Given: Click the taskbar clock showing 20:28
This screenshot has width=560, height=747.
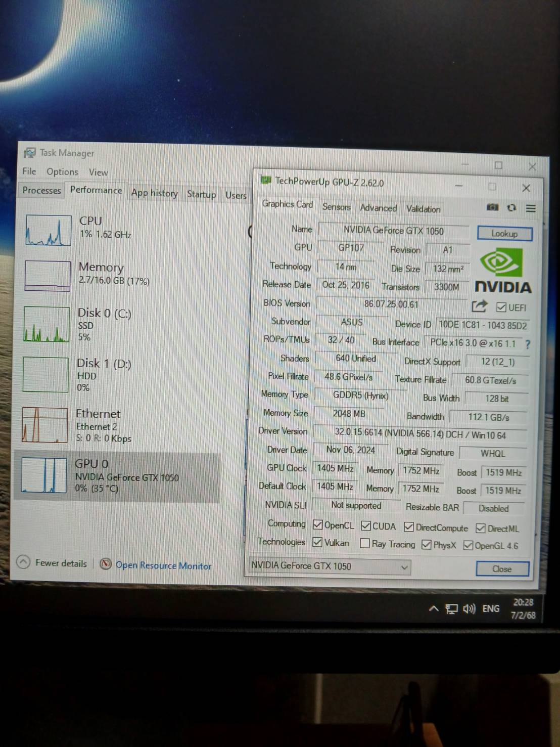Looking at the screenshot, I should (523, 602).
